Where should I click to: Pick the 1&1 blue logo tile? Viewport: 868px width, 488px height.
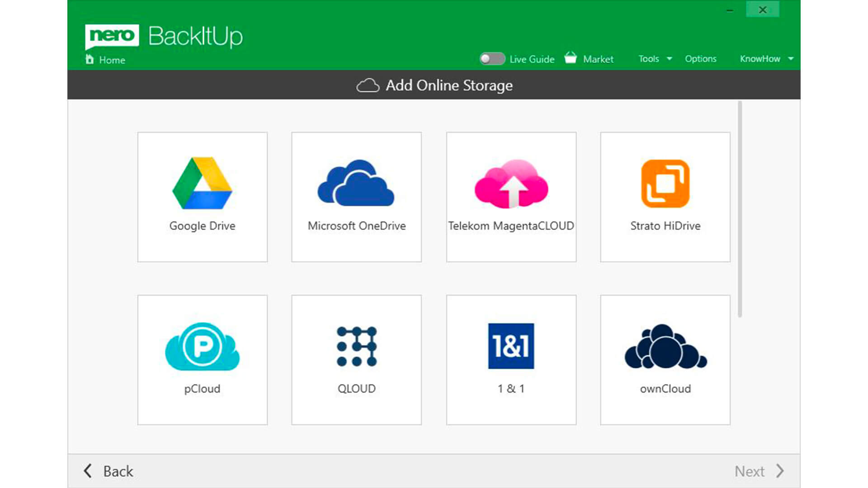coord(511,346)
